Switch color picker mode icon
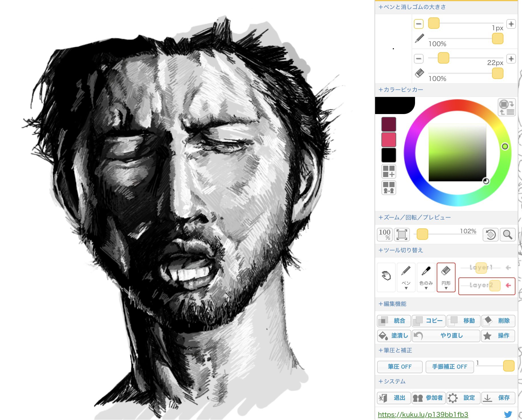Viewport: 522px width, 420px height. tap(507, 107)
